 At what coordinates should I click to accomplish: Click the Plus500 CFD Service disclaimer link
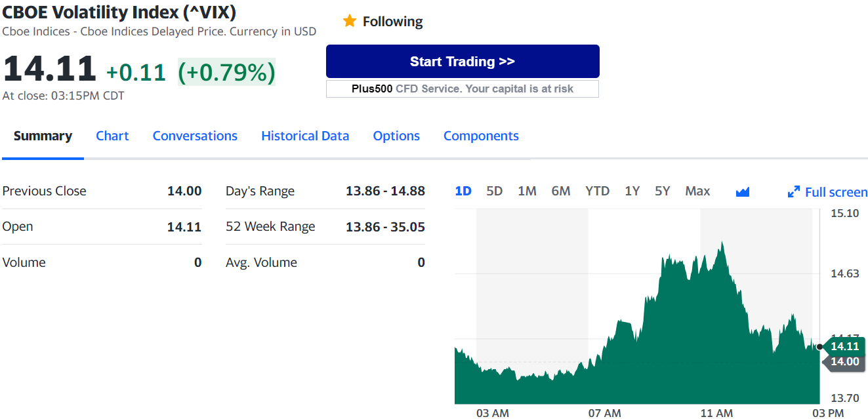[463, 89]
